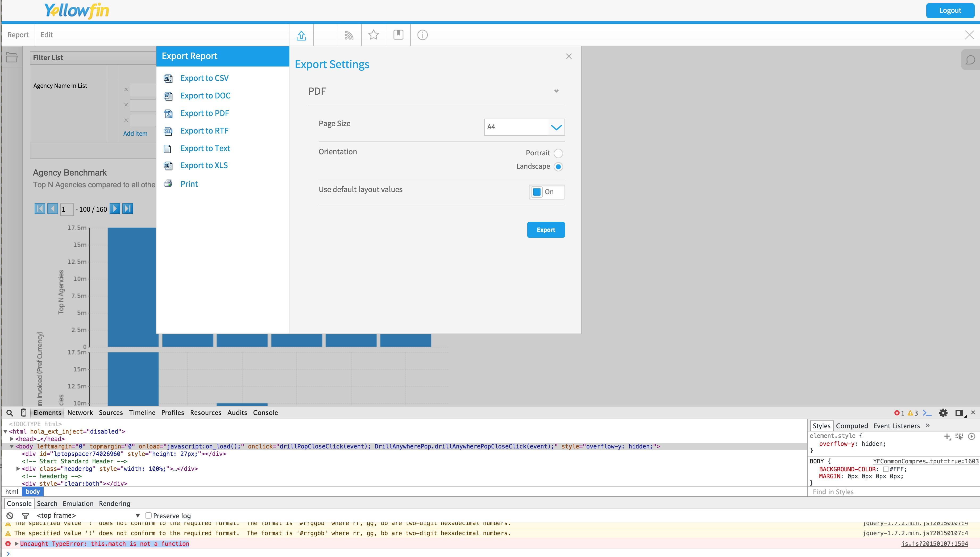Close the report with the toolbar X

(x=969, y=35)
